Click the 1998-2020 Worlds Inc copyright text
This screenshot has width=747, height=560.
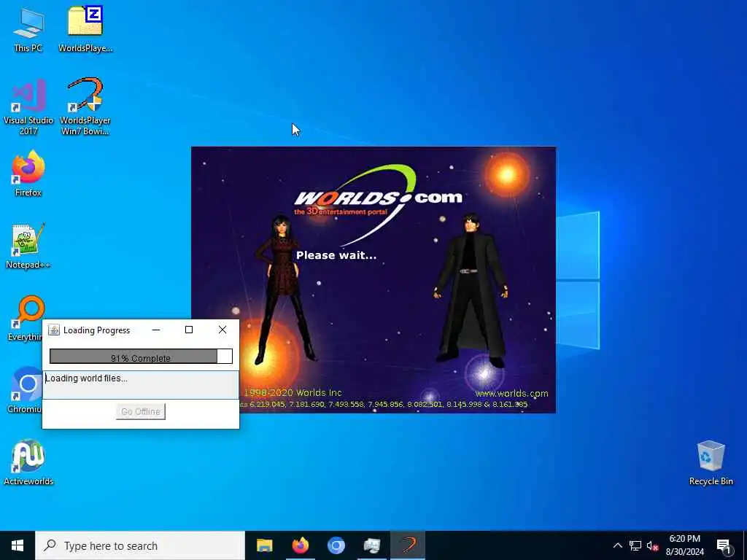point(293,393)
